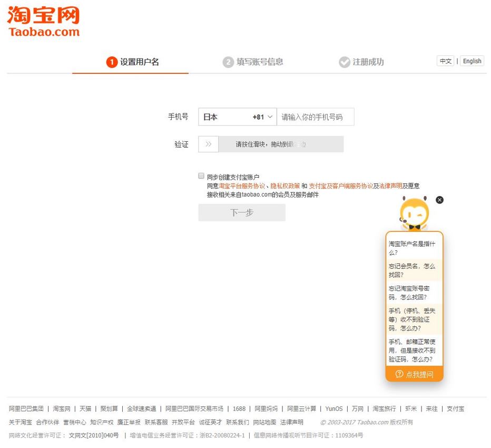The width and height of the screenshot is (491, 448).
Task: Open 诚征英才 footer link
Action: [210, 422]
